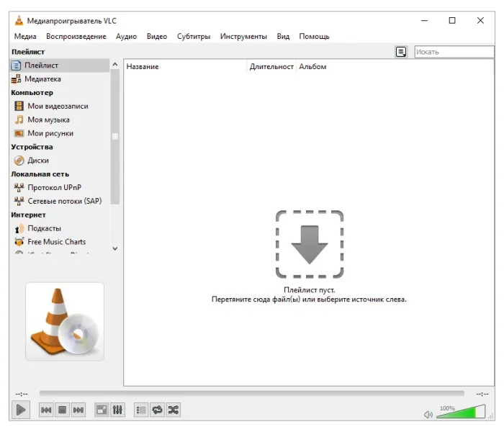This screenshot has width=504, height=432.
Task: Click the disc icon beside Диски
Action: (x=19, y=160)
